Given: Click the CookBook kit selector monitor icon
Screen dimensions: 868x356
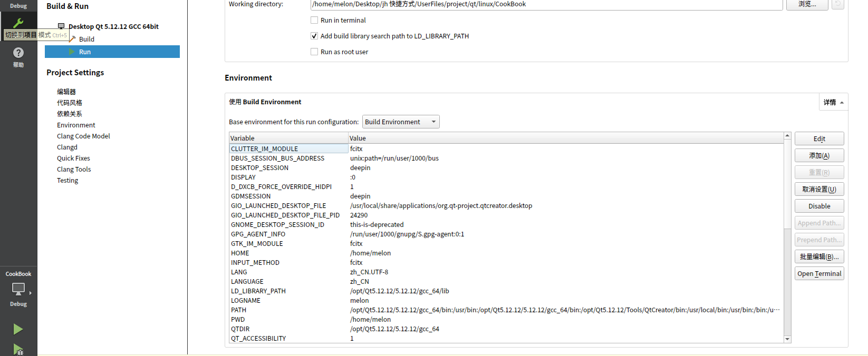Looking at the screenshot, I should pyautogui.click(x=18, y=289).
